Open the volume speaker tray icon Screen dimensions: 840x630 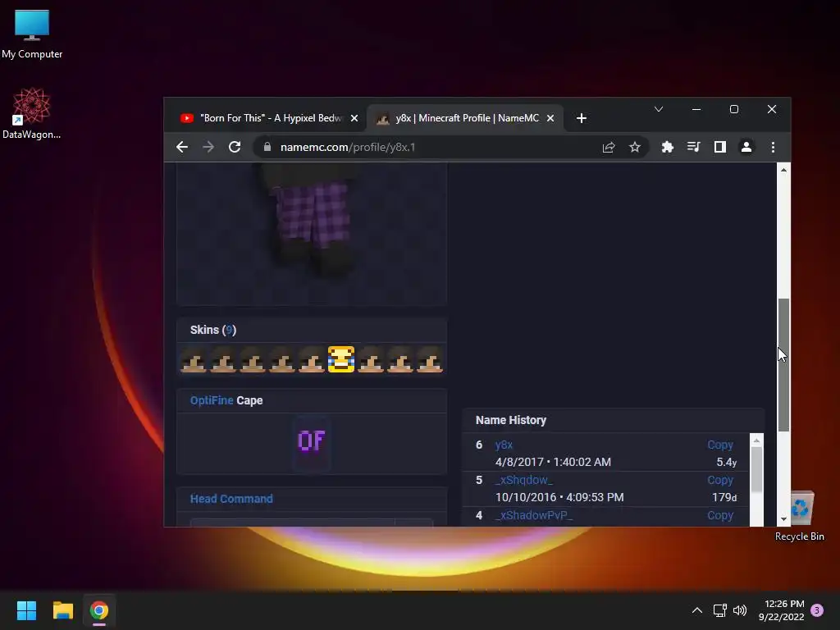[x=740, y=610]
